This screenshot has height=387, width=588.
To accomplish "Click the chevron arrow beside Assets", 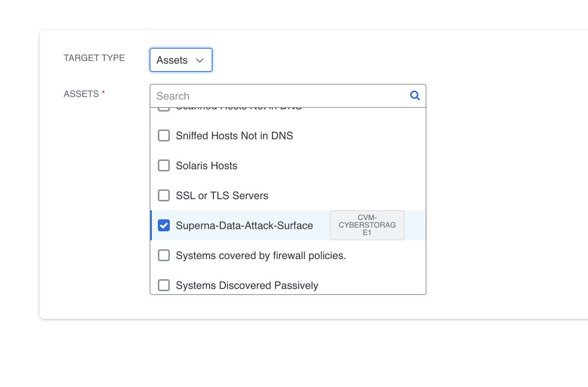I will (200, 60).
